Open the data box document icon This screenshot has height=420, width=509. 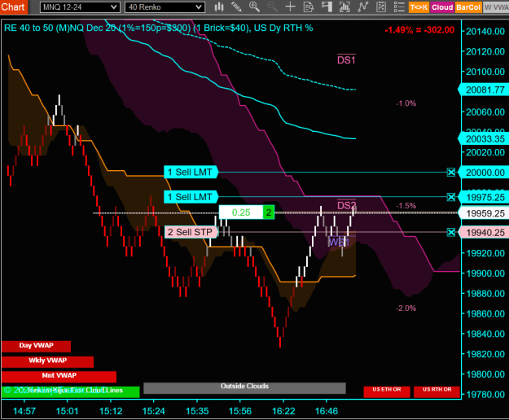pos(309,7)
